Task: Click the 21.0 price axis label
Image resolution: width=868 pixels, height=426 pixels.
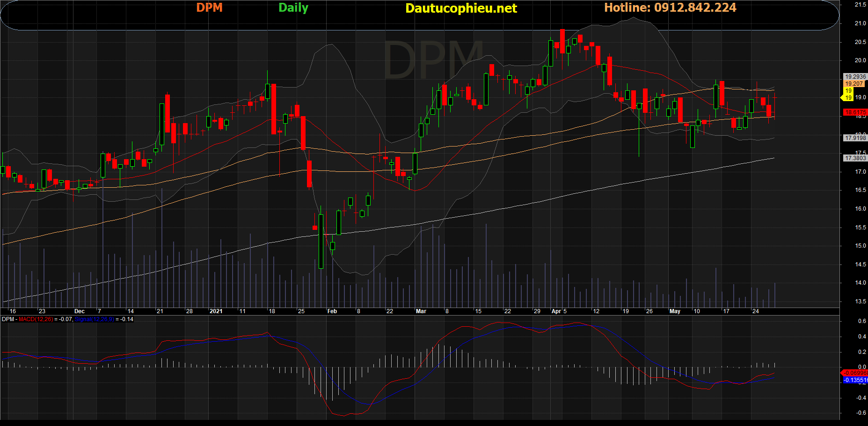Action: click(x=861, y=23)
